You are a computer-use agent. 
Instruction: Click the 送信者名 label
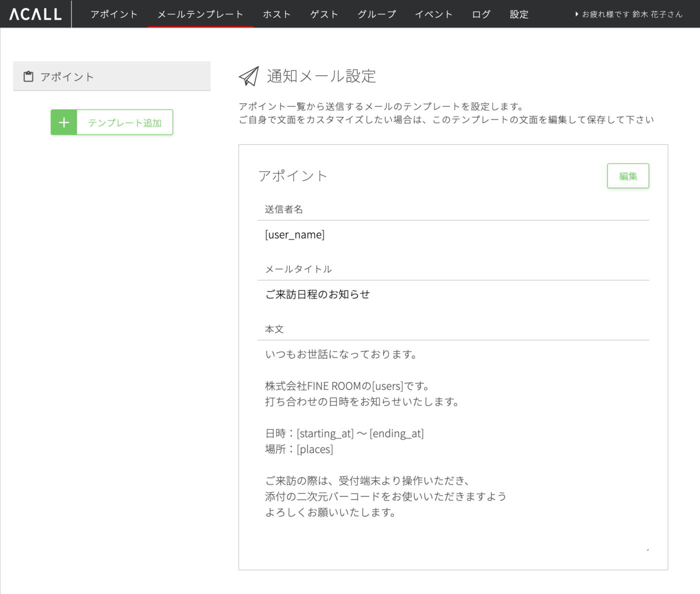pyautogui.click(x=283, y=209)
